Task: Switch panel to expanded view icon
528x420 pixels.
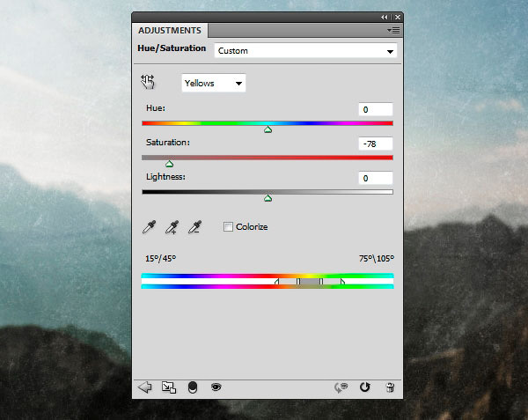Action: click(x=169, y=387)
